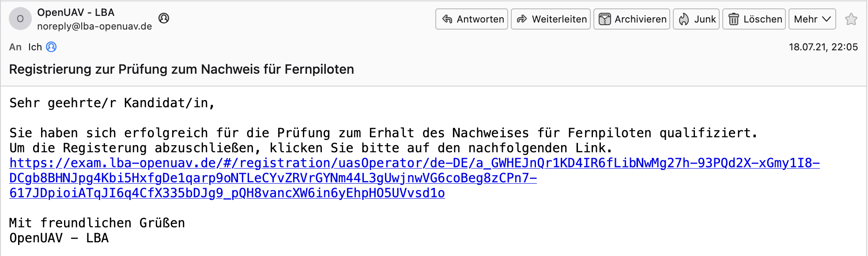
Task: Click the sender contact icon next to OpenUAV - LBA
Action: click(164, 18)
